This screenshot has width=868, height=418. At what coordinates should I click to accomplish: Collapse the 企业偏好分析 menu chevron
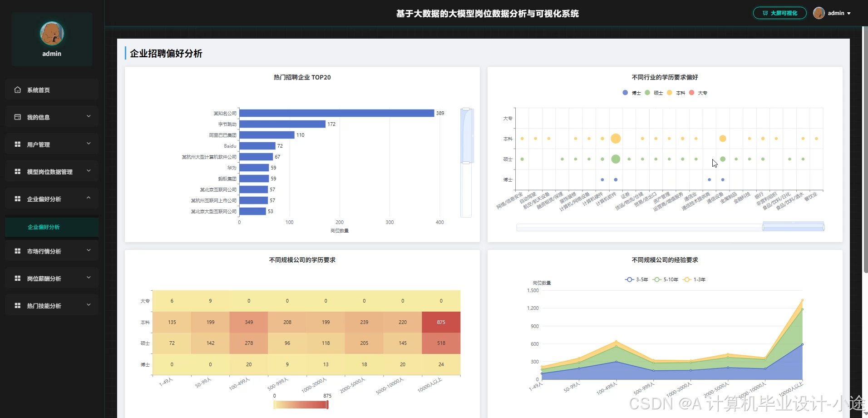[89, 199]
